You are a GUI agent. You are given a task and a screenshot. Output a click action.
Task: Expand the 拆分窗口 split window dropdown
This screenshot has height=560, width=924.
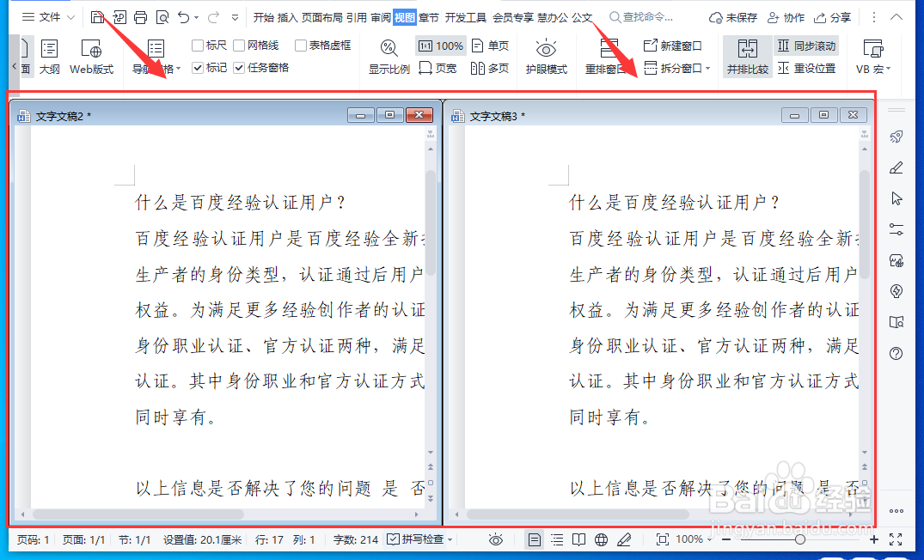[708, 69]
